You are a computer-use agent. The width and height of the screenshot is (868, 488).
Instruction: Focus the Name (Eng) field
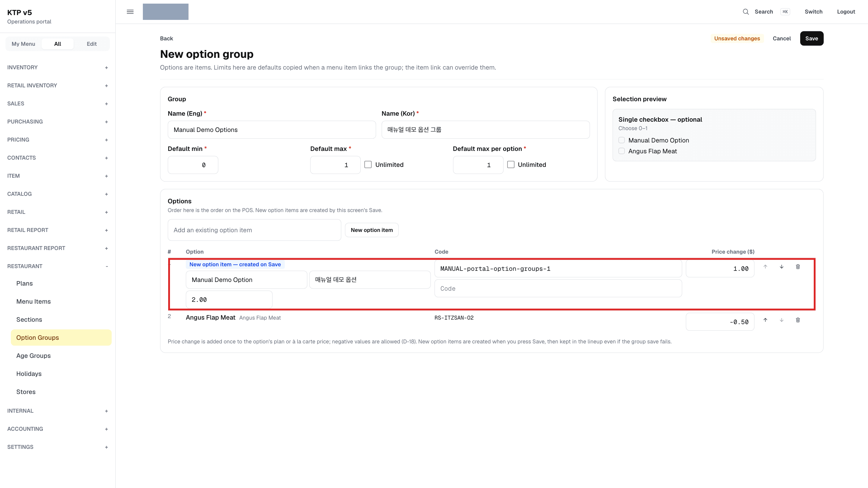pyautogui.click(x=272, y=130)
